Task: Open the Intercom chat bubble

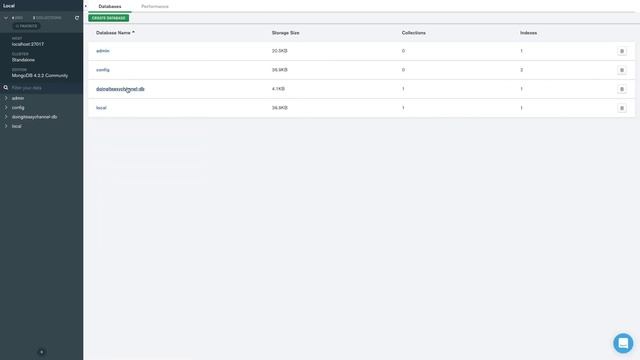Action: [623, 343]
